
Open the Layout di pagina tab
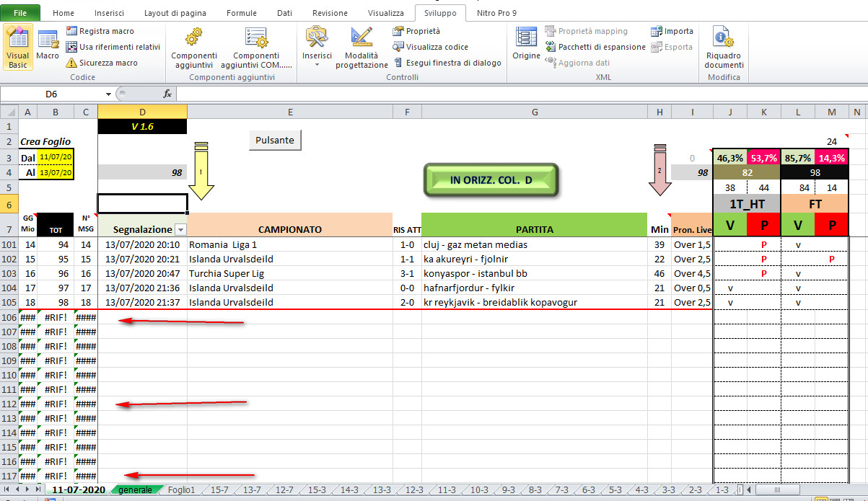175,13
